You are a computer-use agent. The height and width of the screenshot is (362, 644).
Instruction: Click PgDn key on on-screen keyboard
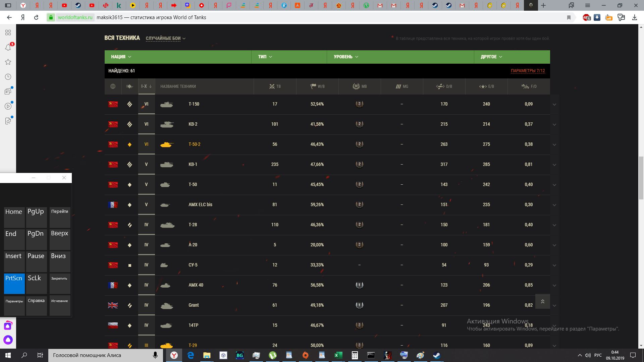[37, 239]
